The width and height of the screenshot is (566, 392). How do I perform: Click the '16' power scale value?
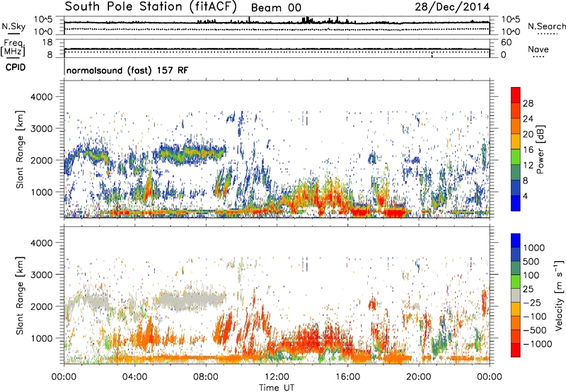point(528,150)
